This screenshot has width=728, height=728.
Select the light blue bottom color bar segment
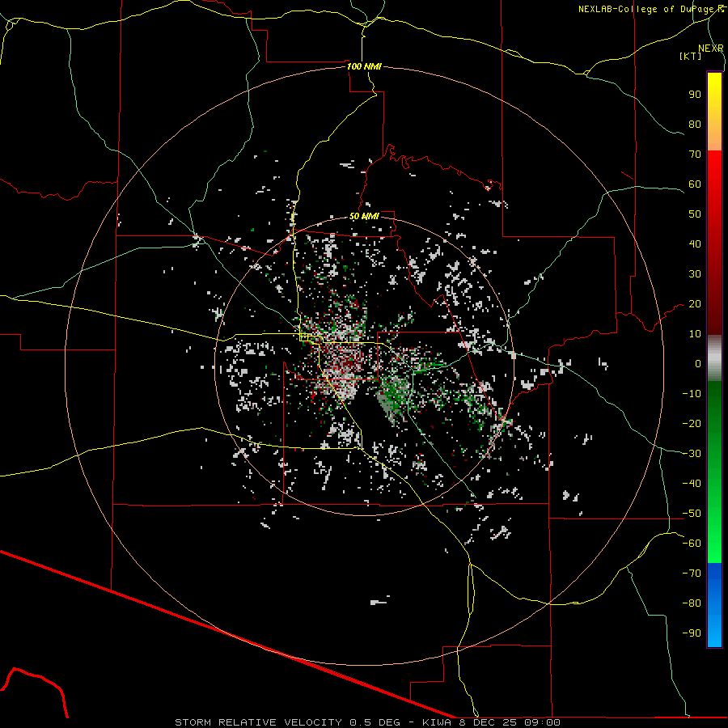[714, 632]
